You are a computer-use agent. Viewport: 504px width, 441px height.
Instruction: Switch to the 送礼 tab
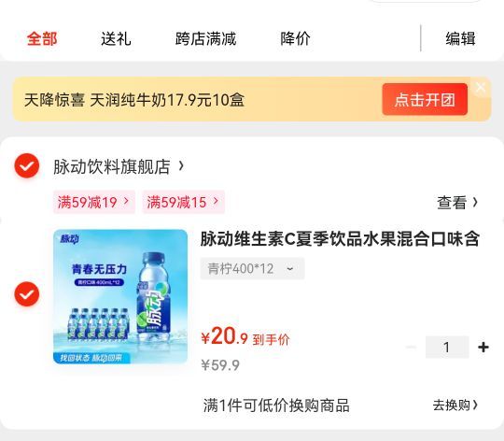click(x=116, y=39)
